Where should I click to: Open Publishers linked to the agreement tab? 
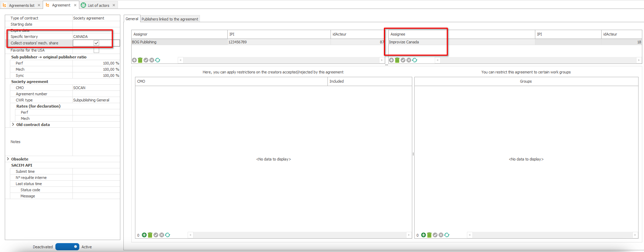[170, 19]
